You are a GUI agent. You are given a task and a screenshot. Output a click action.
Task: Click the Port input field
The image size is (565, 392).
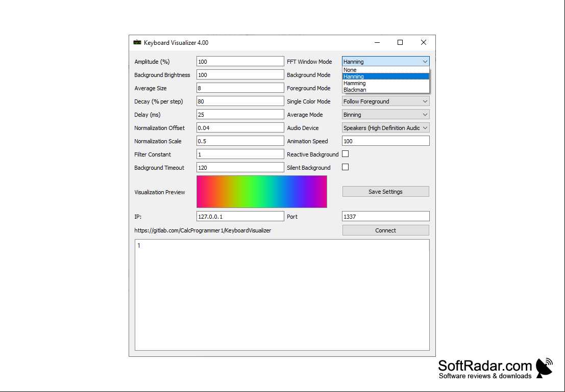point(385,216)
